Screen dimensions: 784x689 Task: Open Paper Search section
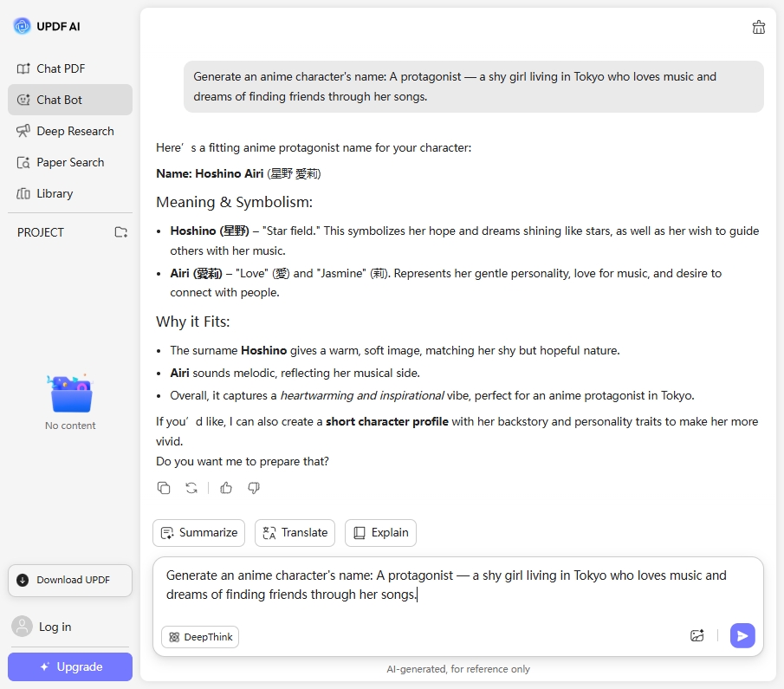click(x=70, y=162)
